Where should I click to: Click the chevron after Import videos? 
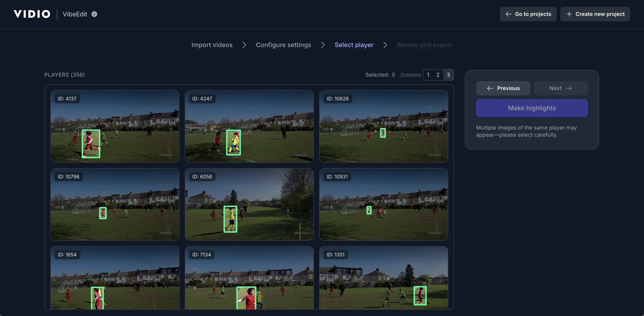click(244, 45)
